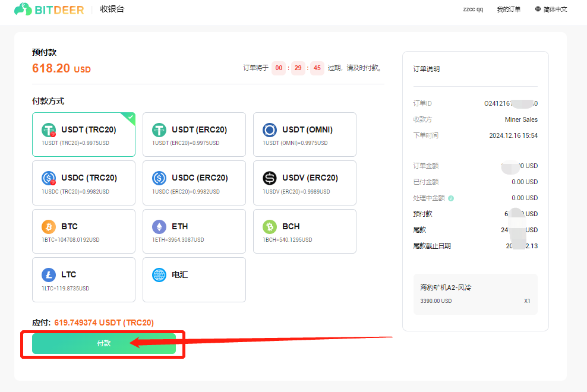Click the 订单说明 panel heading

coord(427,69)
